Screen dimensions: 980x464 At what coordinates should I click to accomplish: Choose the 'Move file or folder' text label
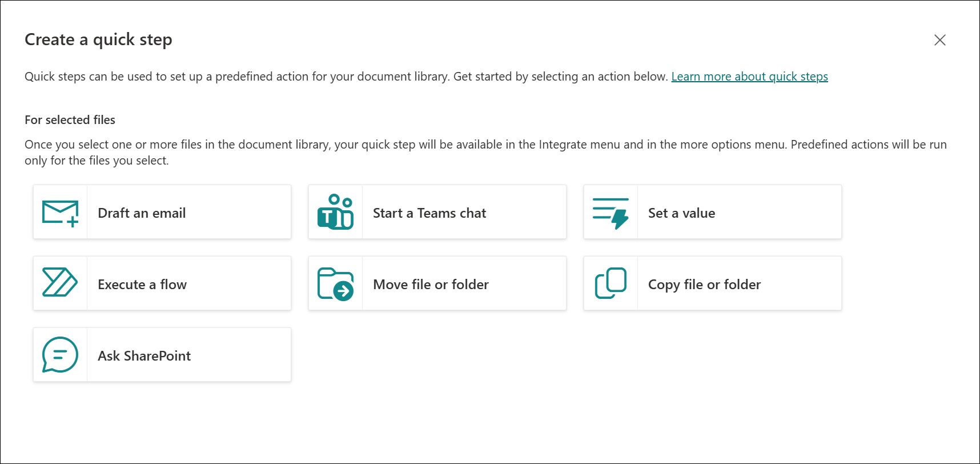coord(431,285)
